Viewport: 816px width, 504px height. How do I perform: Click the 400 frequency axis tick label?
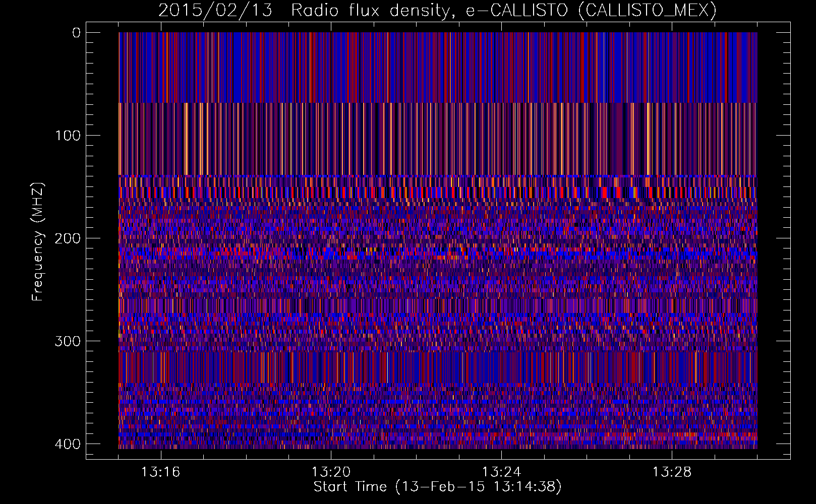[x=67, y=444]
